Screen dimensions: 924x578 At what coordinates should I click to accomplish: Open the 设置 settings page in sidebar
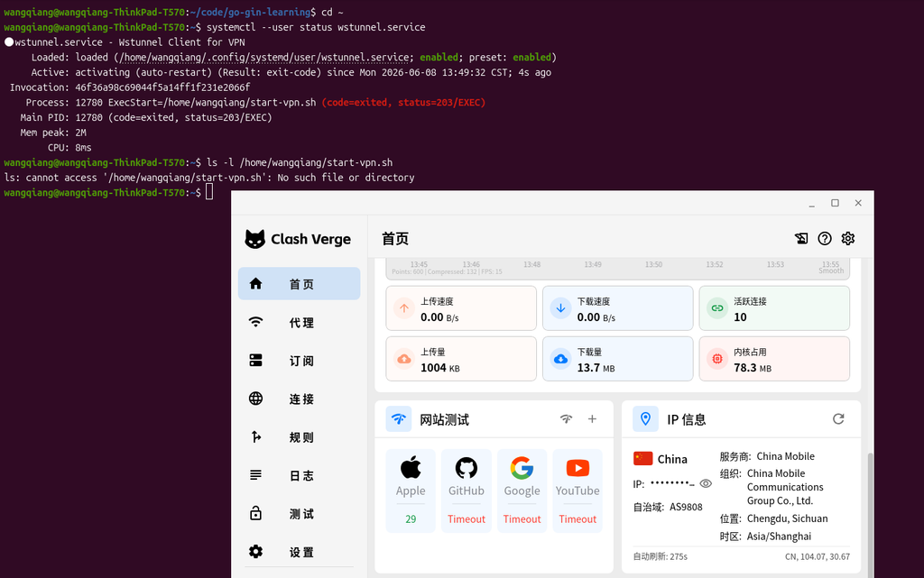point(299,552)
